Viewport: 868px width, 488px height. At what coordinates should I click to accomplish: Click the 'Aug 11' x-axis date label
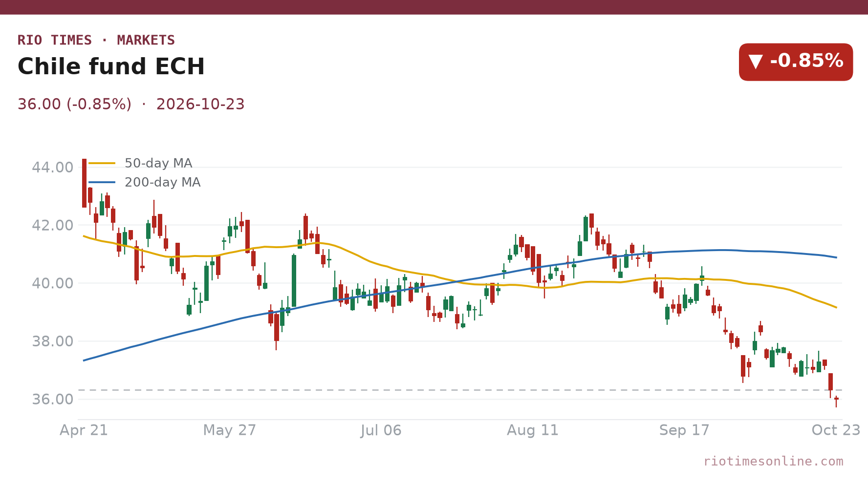click(533, 430)
